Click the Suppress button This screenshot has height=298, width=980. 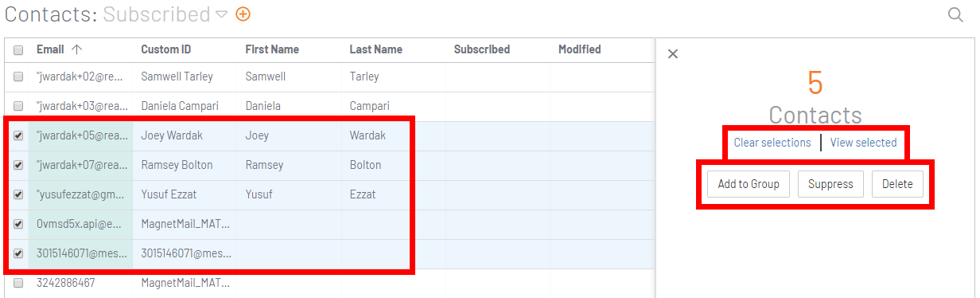[x=830, y=184]
